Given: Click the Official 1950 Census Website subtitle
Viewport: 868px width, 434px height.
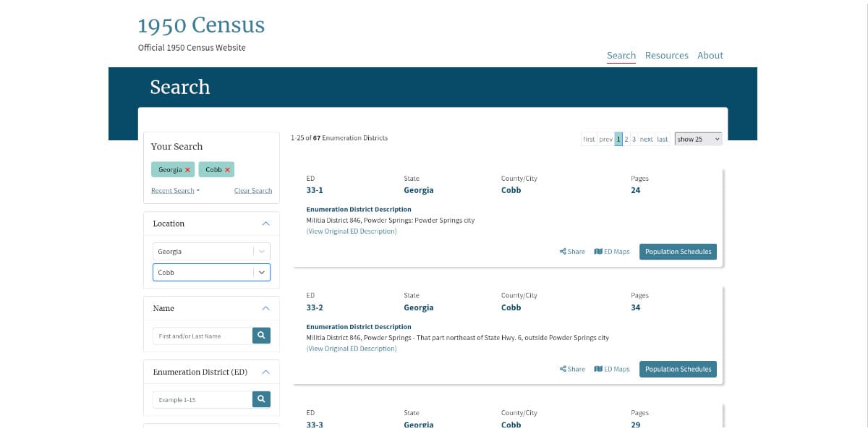Looking at the screenshot, I should [192, 48].
